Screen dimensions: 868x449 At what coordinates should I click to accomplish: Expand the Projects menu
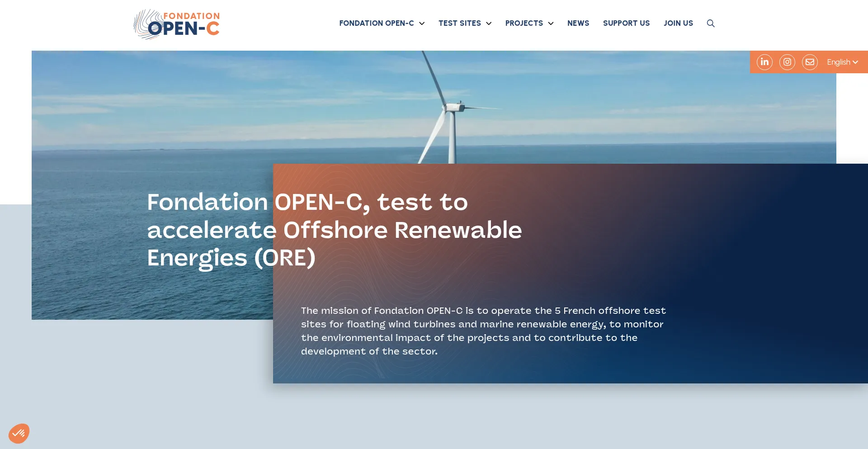click(x=529, y=23)
